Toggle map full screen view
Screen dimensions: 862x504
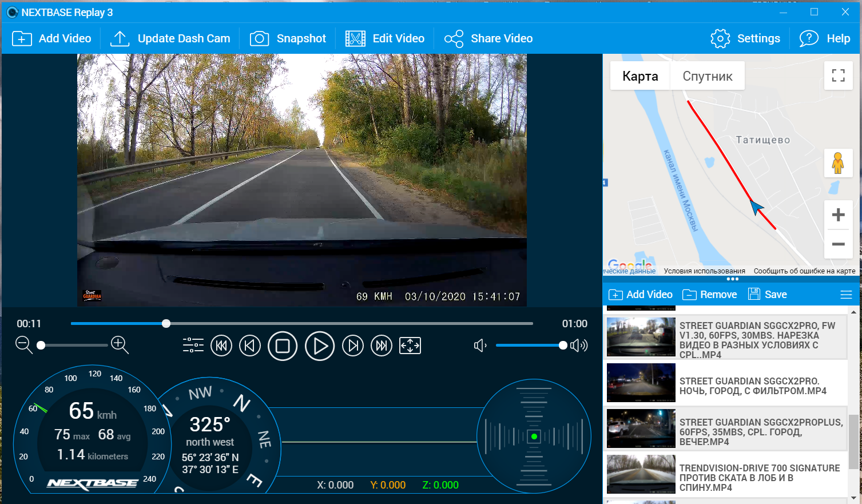click(x=838, y=76)
